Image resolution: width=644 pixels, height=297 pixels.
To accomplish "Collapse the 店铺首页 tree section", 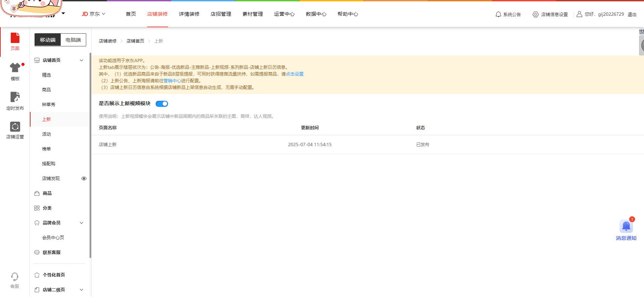I will [x=82, y=60].
